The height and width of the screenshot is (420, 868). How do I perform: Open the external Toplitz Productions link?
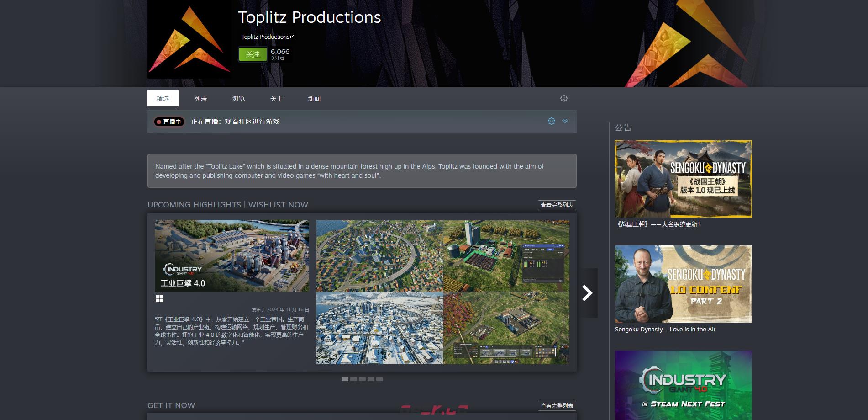pyautogui.click(x=268, y=37)
